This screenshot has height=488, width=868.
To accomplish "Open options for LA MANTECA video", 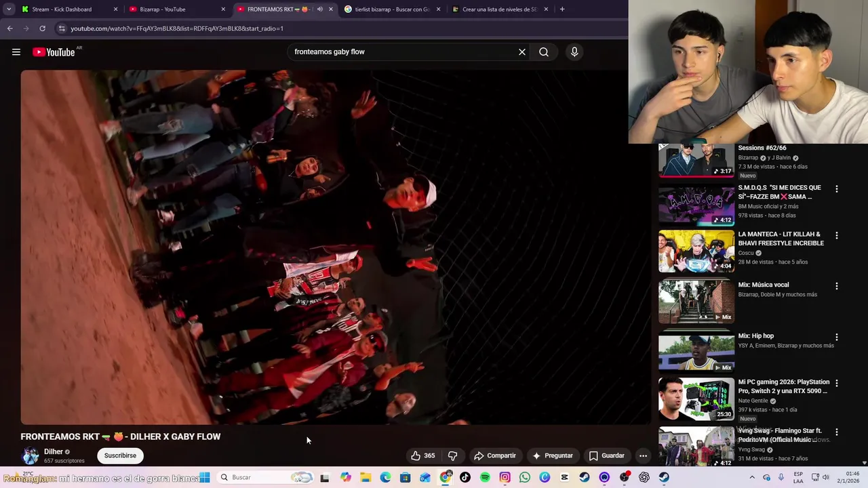I will coord(836,236).
